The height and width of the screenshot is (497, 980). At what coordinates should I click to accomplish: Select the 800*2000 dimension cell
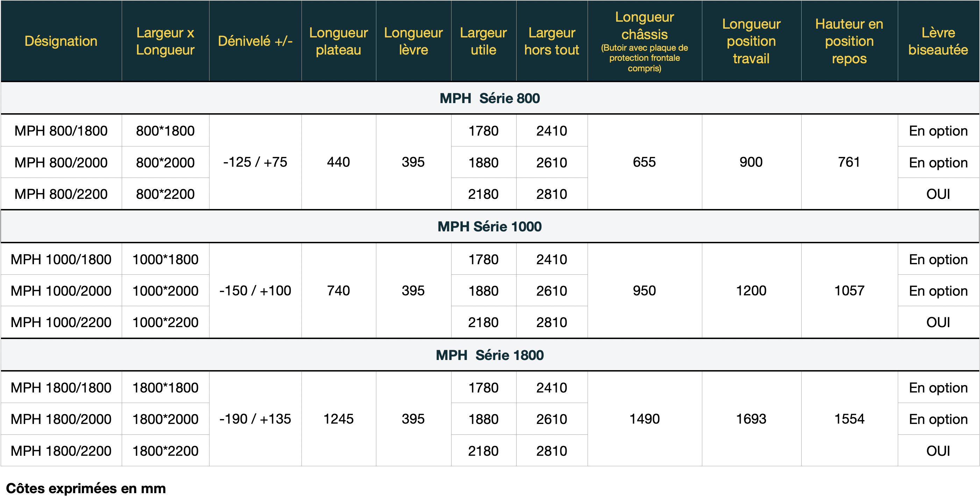[x=165, y=163]
